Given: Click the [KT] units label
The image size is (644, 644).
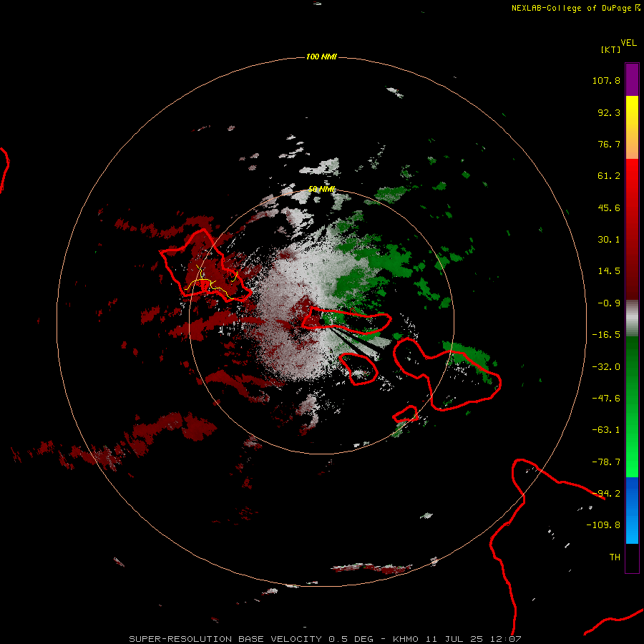Looking at the screenshot, I should pos(610,49).
